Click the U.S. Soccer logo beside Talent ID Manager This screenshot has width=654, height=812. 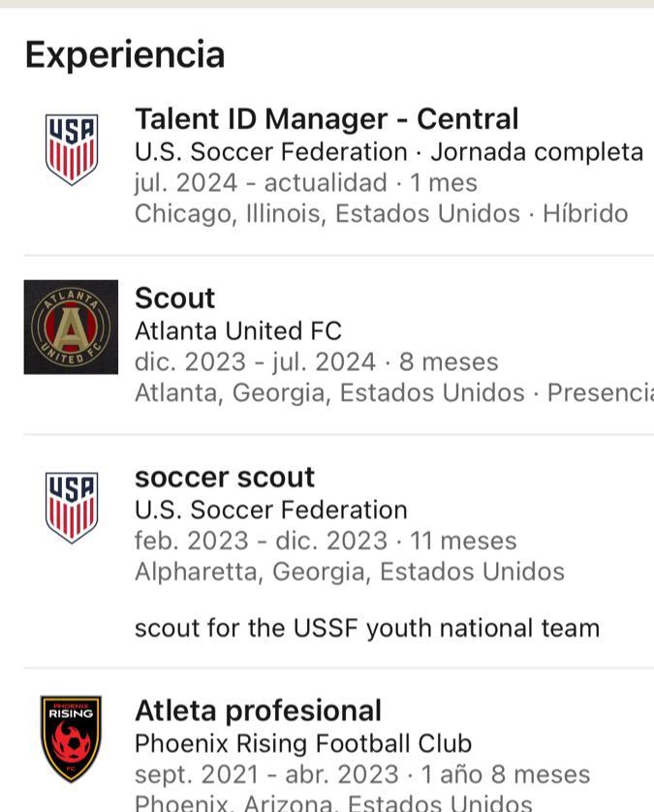pos(72,149)
